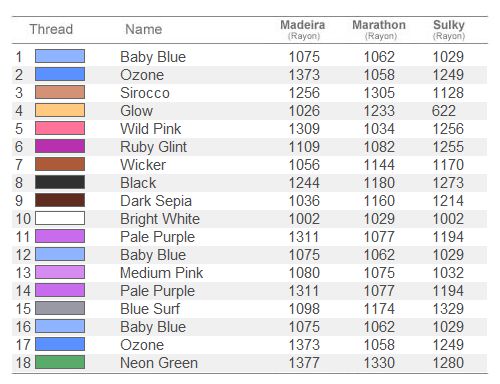Click the Name column header
Screen dimensions: 500x384
(x=144, y=29)
